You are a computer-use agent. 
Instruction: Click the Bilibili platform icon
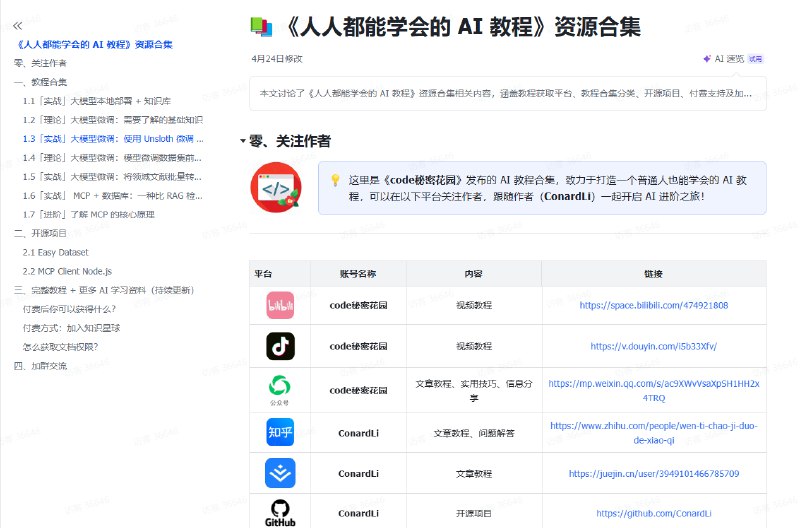[x=280, y=305]
